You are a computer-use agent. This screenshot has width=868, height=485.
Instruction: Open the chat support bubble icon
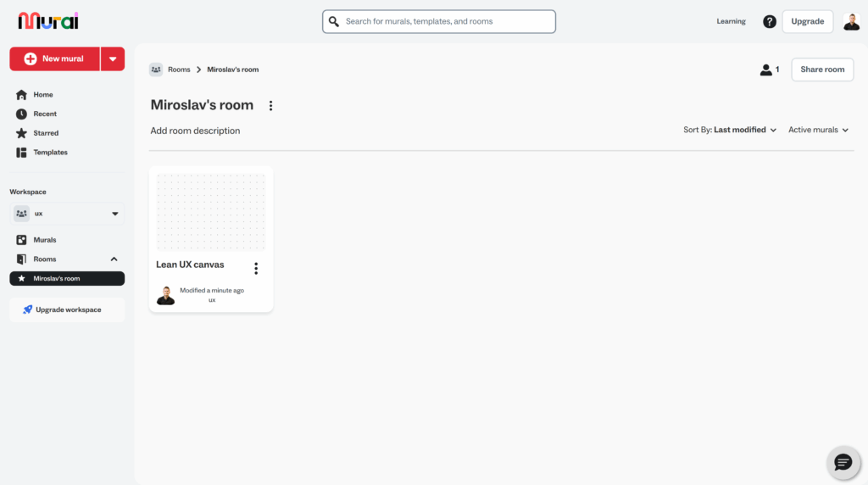tap(843, 462)
